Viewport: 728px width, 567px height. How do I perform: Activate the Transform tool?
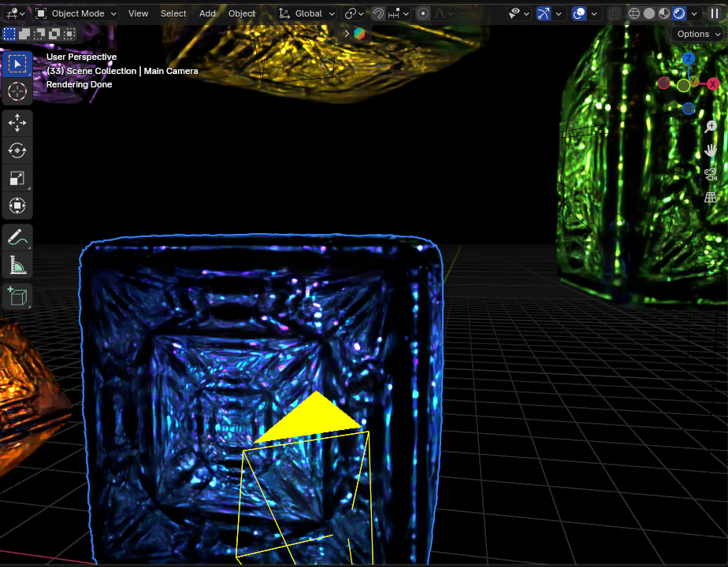17,206
